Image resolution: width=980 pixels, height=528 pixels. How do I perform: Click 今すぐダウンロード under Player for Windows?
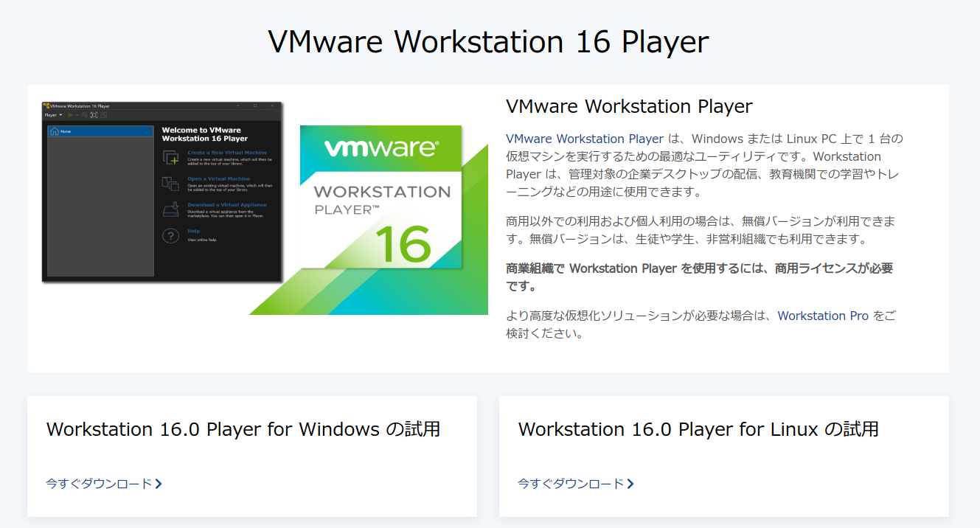click(104, 484)
